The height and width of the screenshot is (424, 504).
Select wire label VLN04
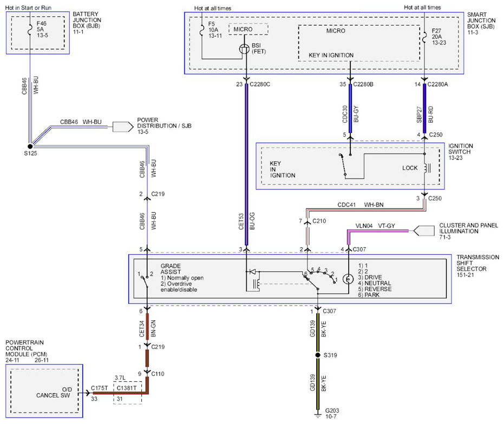(364, 226)
